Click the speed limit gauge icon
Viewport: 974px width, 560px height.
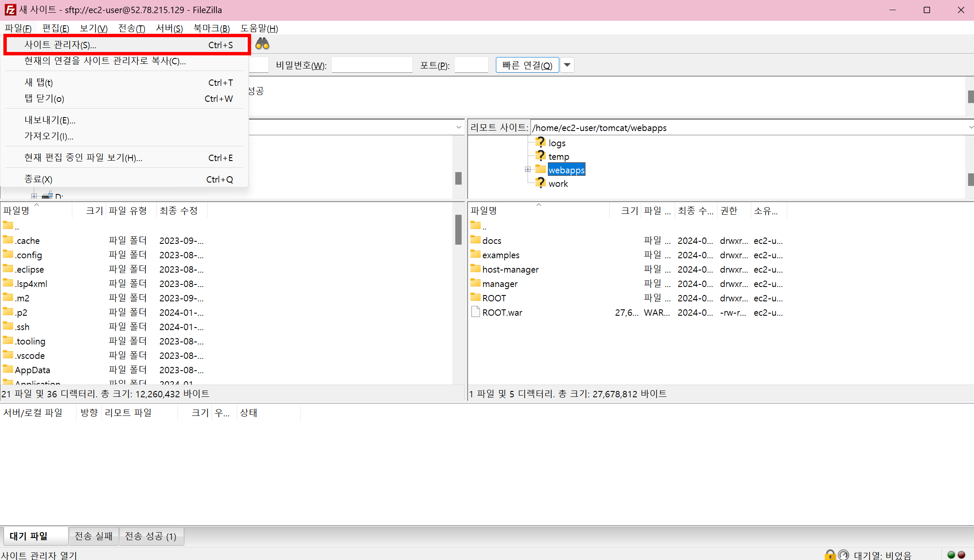point(843,555)
